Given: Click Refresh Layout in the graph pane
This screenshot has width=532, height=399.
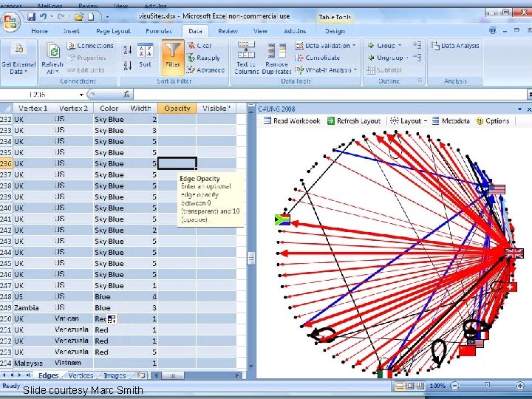Looking at the screenshot, I should click(x=353, y=120).
